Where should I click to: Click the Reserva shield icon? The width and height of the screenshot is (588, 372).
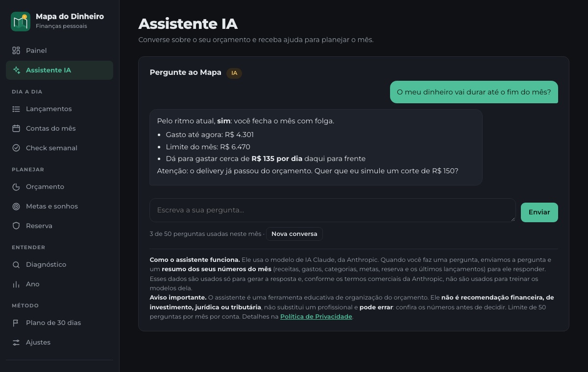(x=16, y=226)
